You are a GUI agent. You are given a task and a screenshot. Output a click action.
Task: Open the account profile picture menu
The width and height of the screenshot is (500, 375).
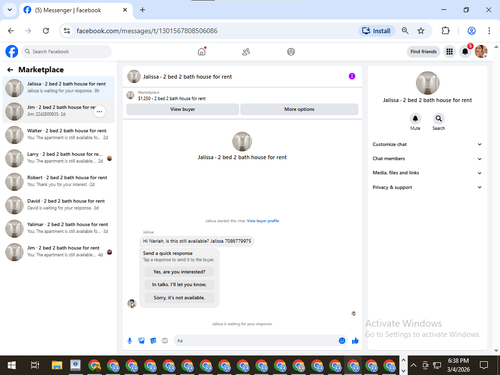tap(481, 52)
